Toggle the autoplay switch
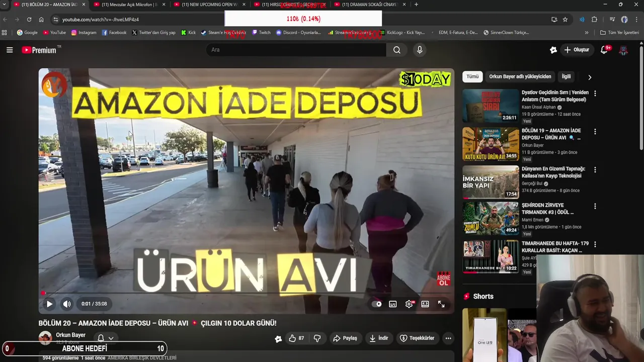The height and width of the screenshot is (362, 644). pos(377,304)
